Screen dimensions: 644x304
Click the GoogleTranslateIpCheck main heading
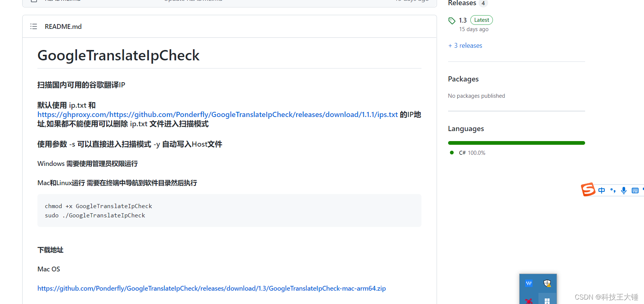pyautogui.click(x=119, y=56)
